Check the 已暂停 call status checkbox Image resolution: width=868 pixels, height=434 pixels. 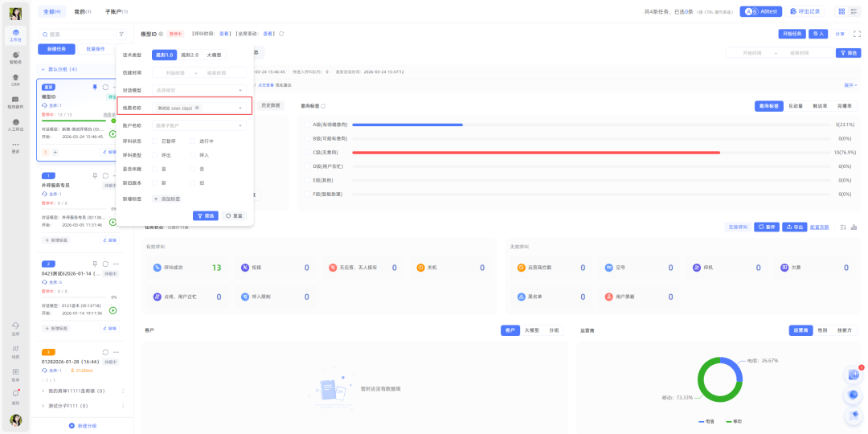tap(154, 141)
